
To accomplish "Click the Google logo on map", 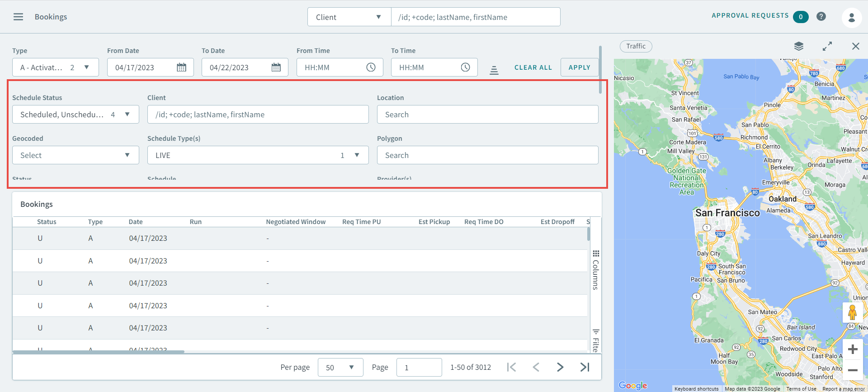I will pos(633,385).
